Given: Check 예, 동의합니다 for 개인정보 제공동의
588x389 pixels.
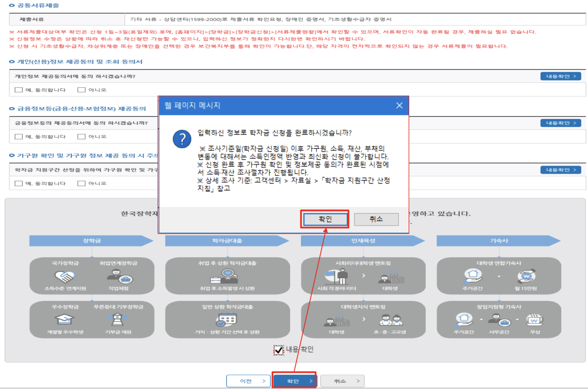Looking at the screenshot, I should [18, 90].
